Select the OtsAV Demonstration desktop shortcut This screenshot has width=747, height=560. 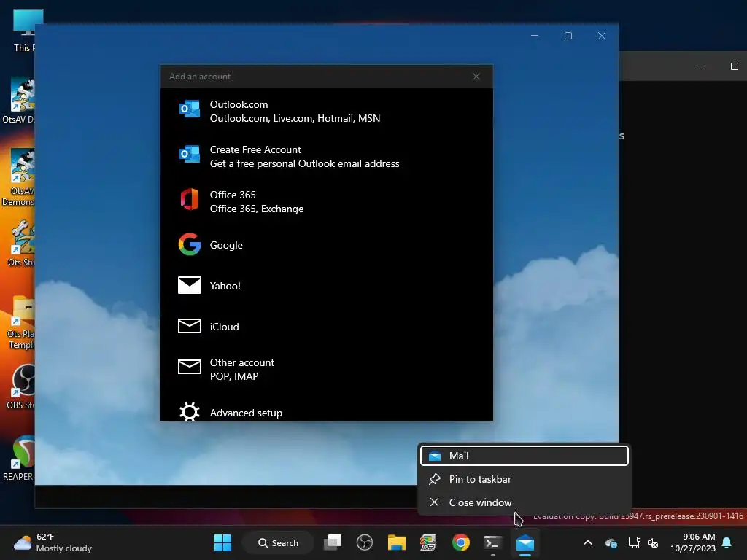coord(18,177)
